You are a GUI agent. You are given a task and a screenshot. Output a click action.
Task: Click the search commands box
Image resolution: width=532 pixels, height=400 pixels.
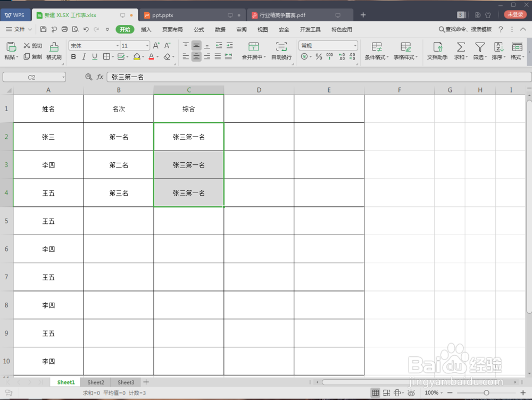coord(465,29)
